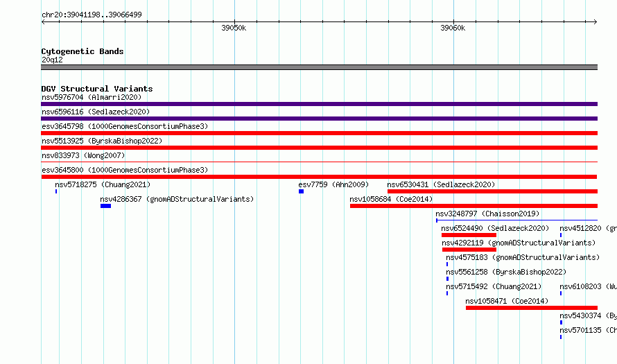Click the nsv5976704 (Almarri2020) variant label
Viewport: 617px width, 364px height.
click(x=92, y=97)
